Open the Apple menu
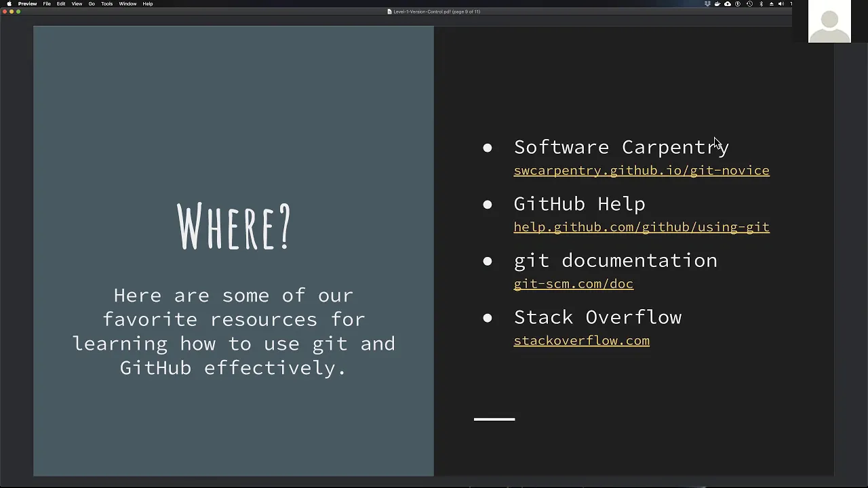 click(9, 3)
